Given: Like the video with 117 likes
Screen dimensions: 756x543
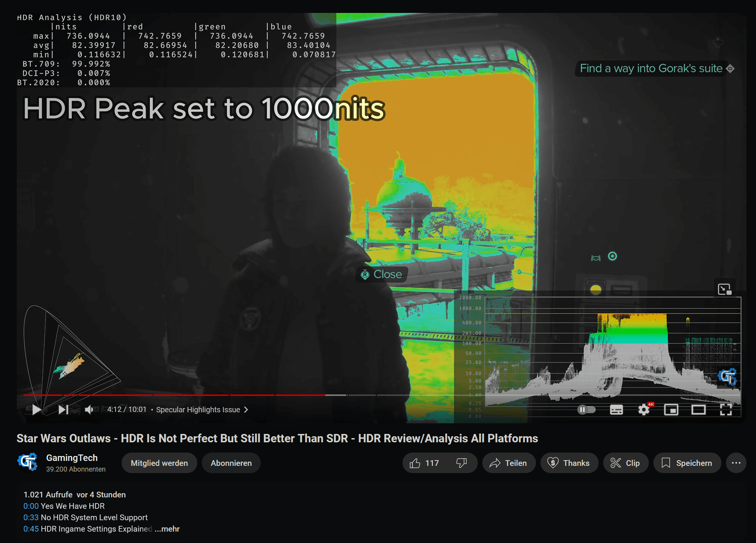Looking at the screenshot, I should [x=425, y=463].
